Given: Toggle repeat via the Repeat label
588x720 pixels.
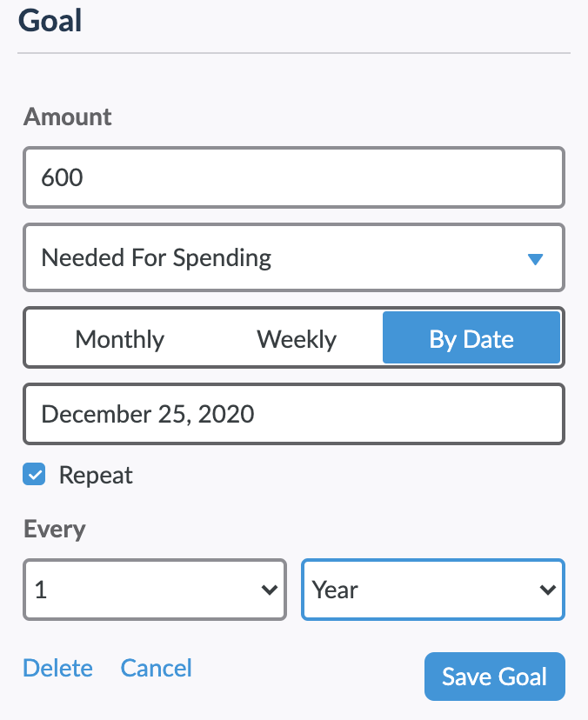Looking at the screenshot, I should [x=96, y=475].
